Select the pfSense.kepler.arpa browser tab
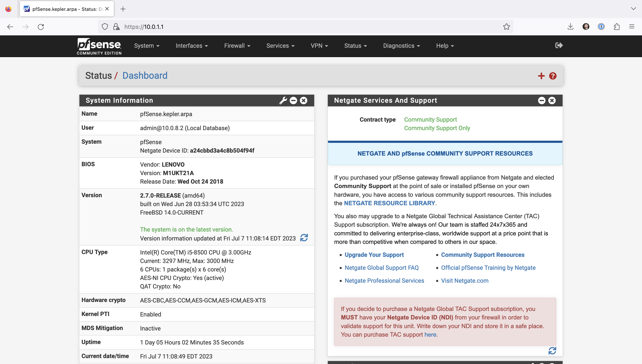 tap(67, 9)
